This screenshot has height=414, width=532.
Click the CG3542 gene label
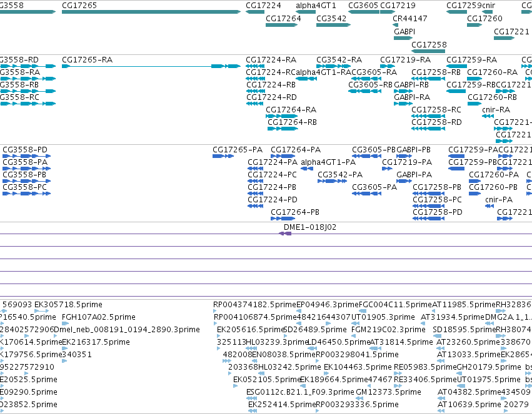coord(331,18)
